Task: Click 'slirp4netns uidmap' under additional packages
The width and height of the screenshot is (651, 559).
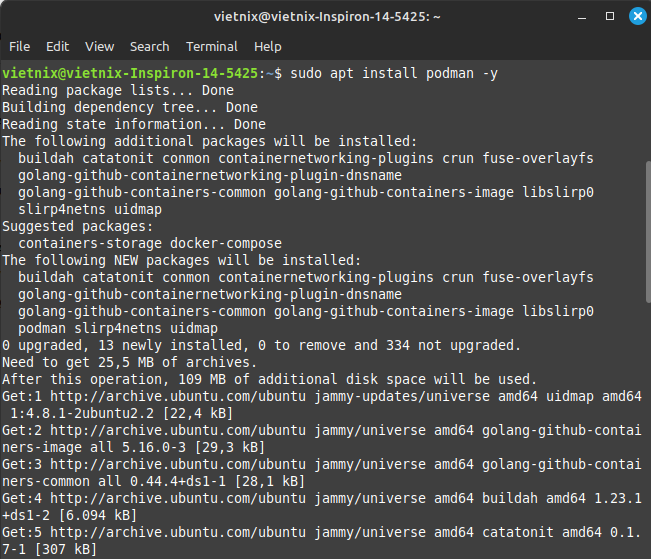Action: point(90,210)
